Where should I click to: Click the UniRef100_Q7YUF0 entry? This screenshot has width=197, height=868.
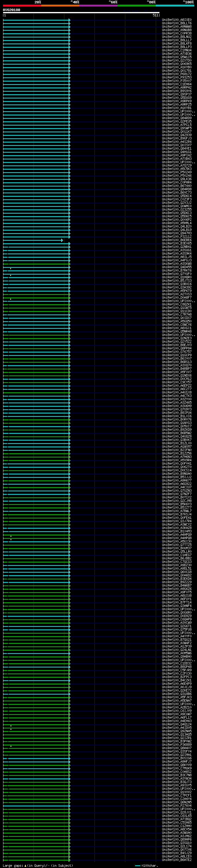(177, 274)
